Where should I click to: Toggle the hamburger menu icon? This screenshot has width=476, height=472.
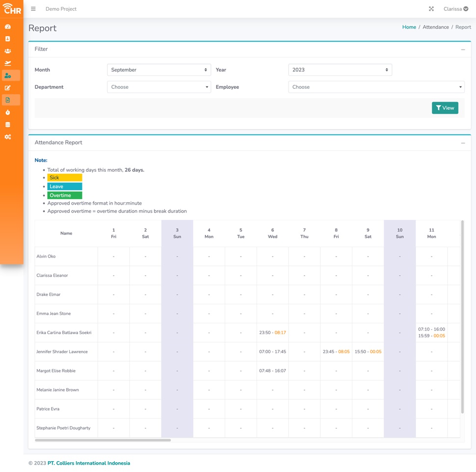coord(33,9)
